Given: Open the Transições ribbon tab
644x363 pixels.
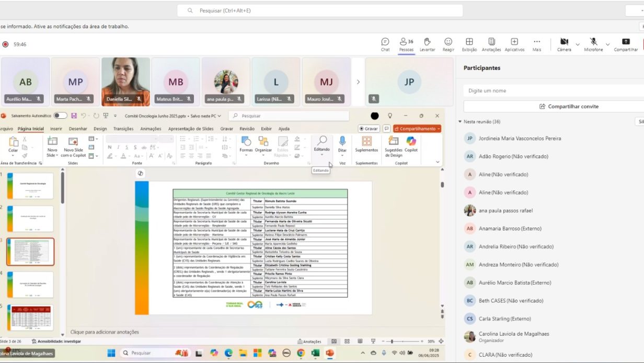Looking at the screenshot, I should [123, 129].
